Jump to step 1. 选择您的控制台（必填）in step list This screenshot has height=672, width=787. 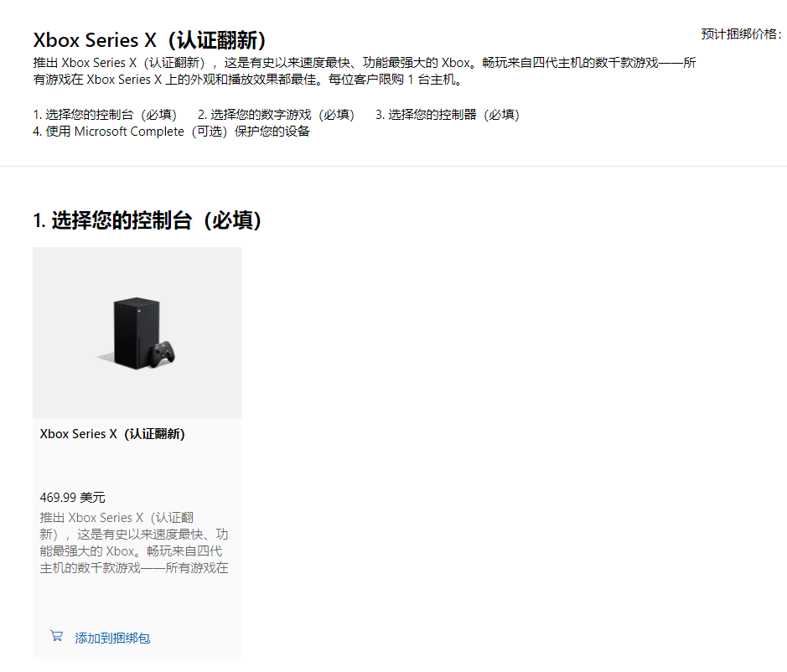pyautogui.click(x=105, y=115)
